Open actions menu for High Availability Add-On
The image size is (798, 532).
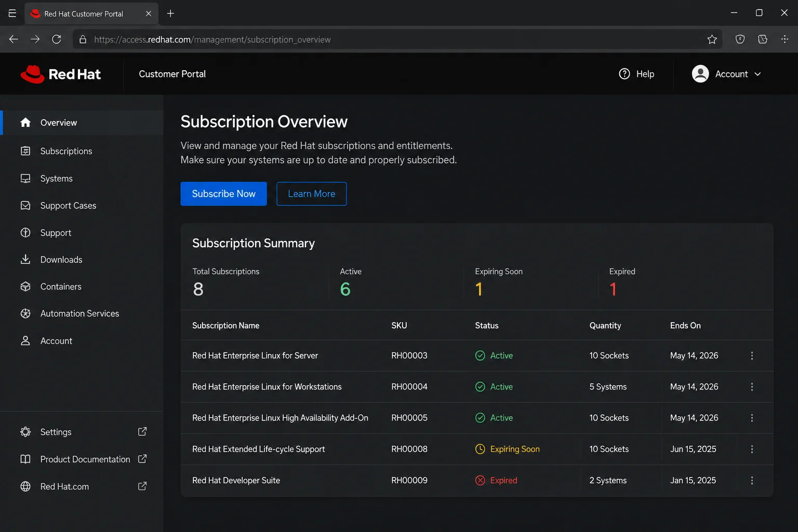(752, 418)
